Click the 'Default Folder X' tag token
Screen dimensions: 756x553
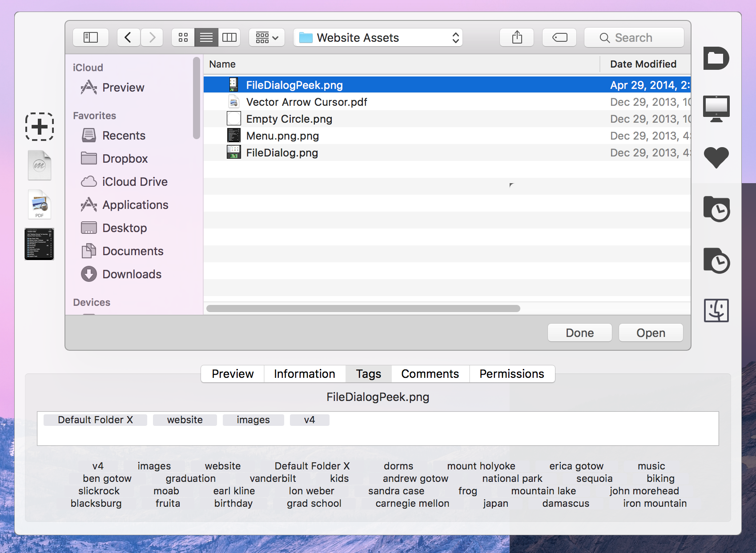(95, 420)
